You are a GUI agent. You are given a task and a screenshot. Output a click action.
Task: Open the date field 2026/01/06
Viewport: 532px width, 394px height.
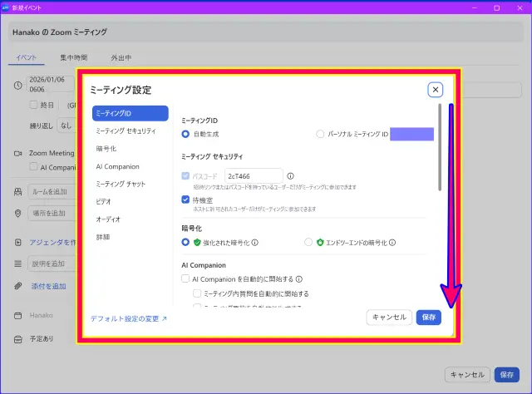coord(50,84)
